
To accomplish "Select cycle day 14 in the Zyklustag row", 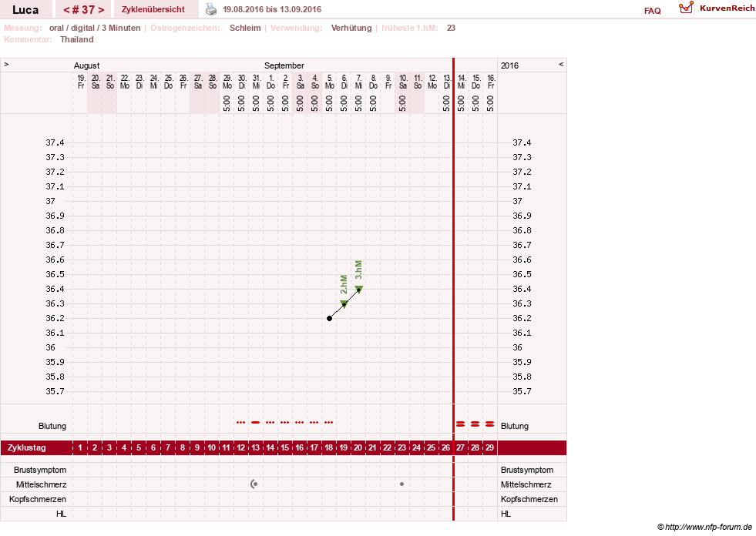I will (270, 447).
